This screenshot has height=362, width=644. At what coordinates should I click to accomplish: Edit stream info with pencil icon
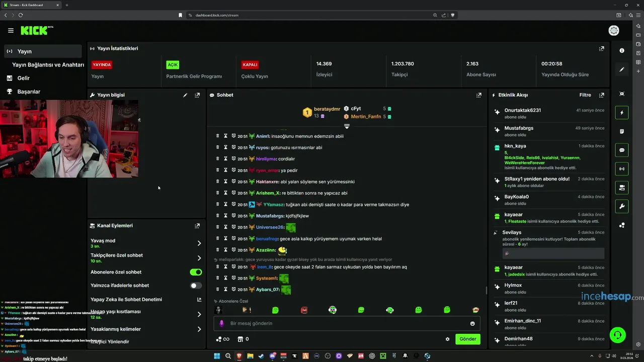185,95
